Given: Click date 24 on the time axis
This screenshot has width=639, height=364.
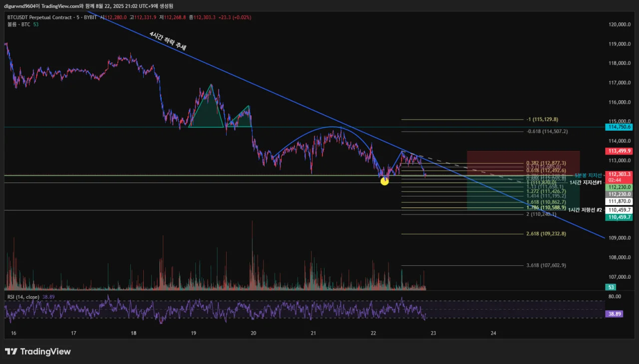Looking at the screenshot, I should pos(493,333).
